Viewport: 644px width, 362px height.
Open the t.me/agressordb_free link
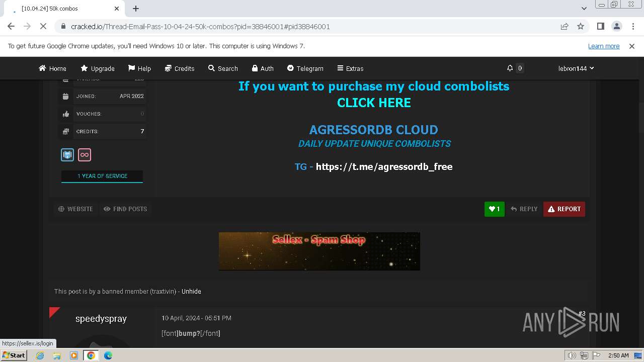(384, 166)
